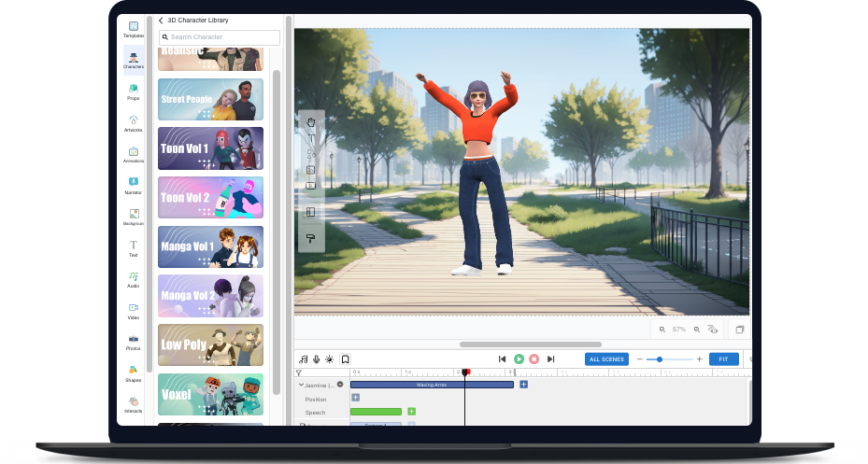Click the microphone icon above timeline
Viewport: 868px width, 464px height.
click(317, 359)
